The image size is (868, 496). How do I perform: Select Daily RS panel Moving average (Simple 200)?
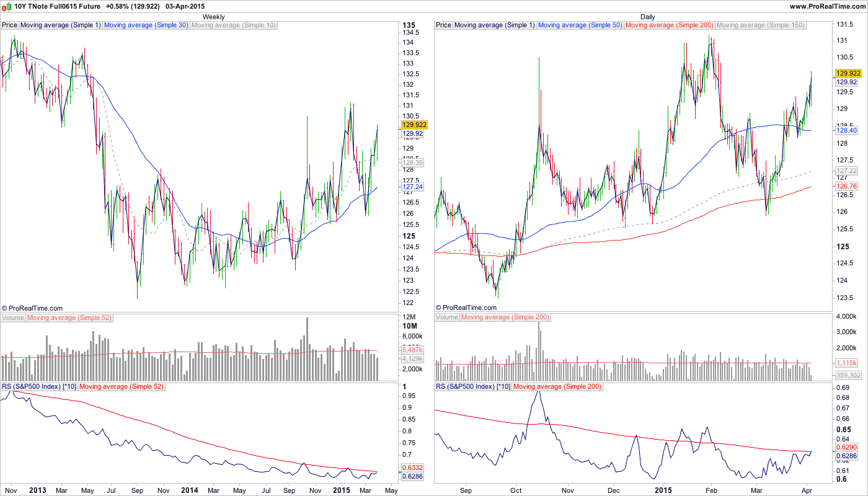(558, 386)
